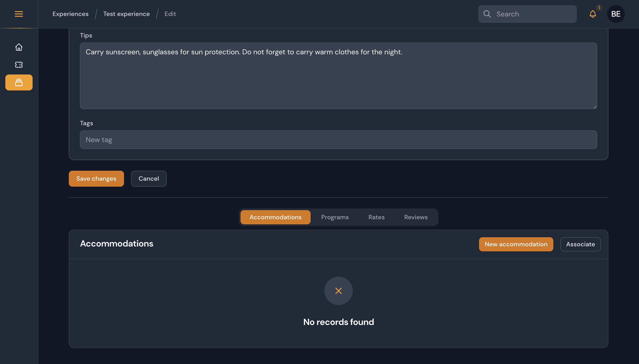639x364 pixels.
Task: Go to Home via sidebar icon
Action: tap(19, 47)
